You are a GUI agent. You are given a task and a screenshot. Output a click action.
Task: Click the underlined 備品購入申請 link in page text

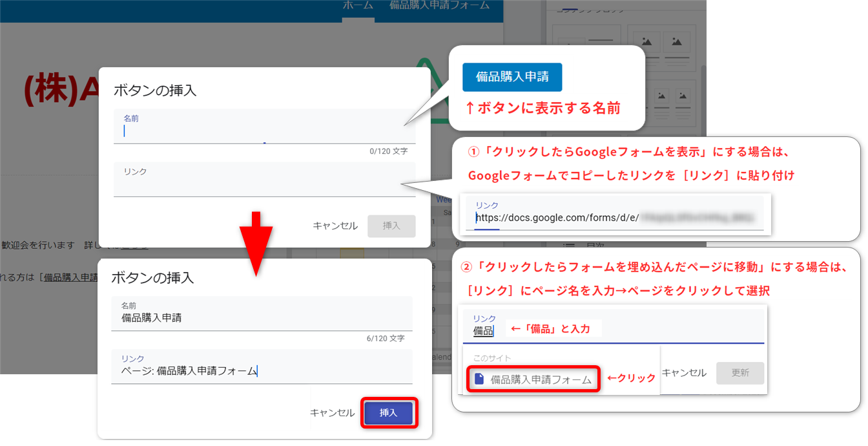tap(71, 277)
